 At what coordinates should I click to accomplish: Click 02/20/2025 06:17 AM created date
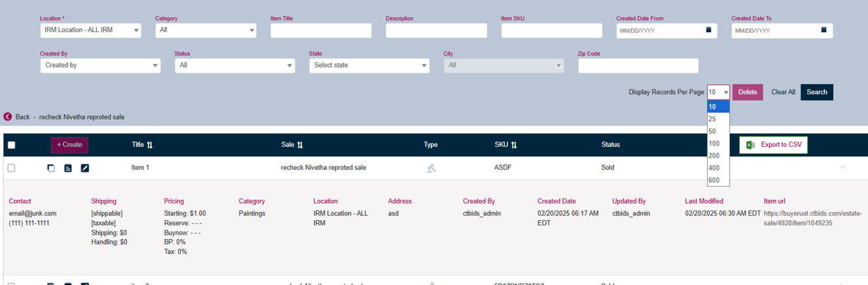pyautogui.click(x=568, y=218)
